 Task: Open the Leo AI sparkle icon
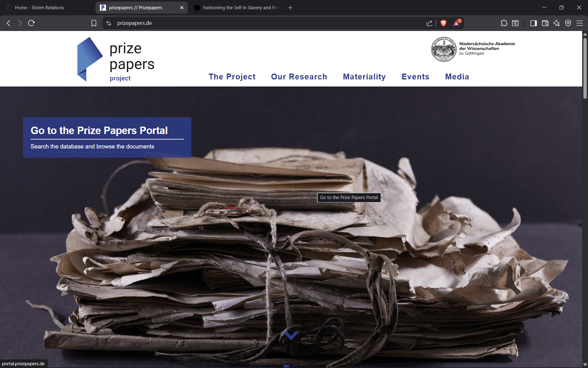point(556,23)
